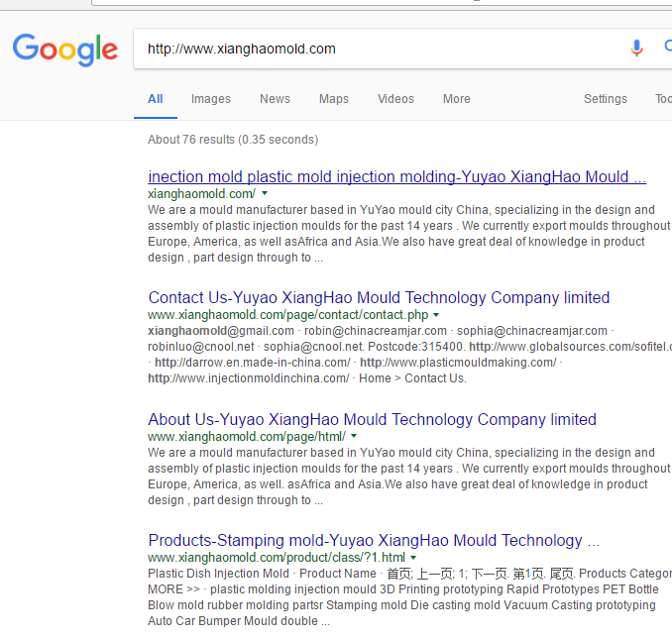The width and height of the screenshot is (672, 639).
Task: Click 'Home > Contact Us.' snippet text
Action: point(412,378)
